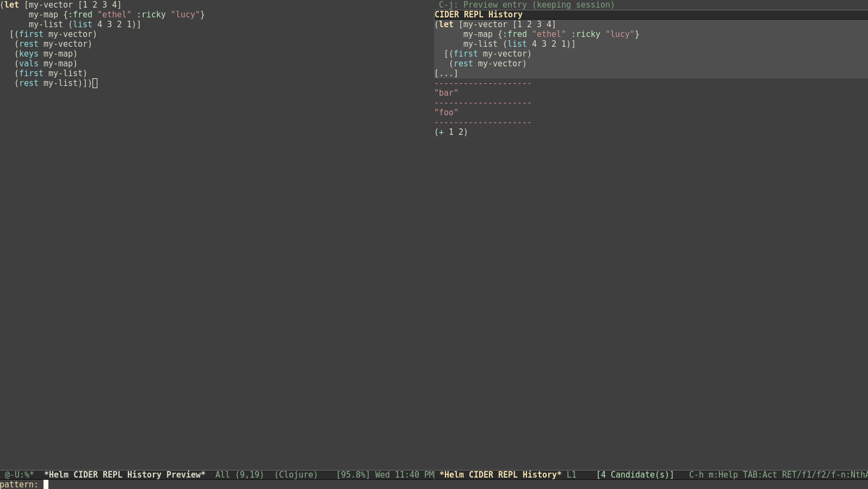This screenshot has height=489, width=868.
Task: Click the TAB:Act hint in mode line
Action: tap(760, 475)
